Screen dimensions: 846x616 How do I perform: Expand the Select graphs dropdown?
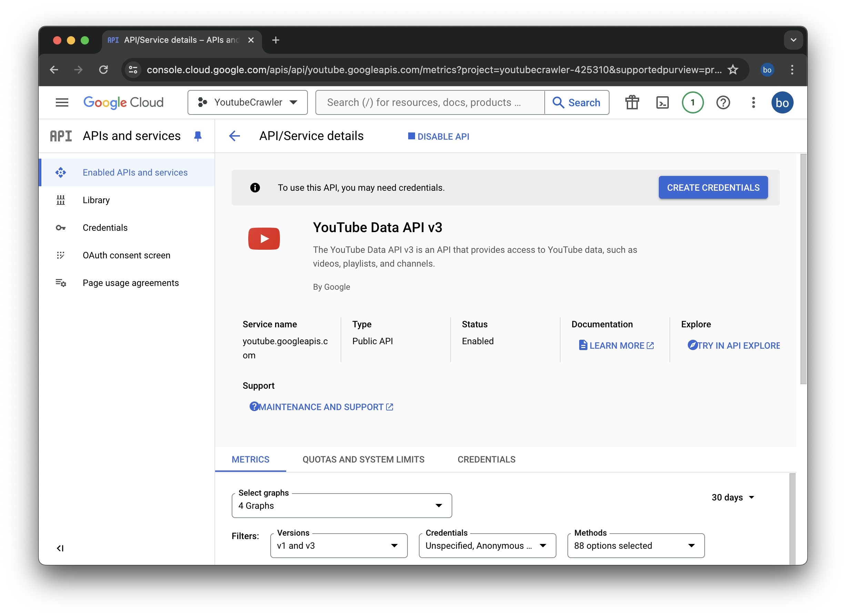tap(341, 506)
